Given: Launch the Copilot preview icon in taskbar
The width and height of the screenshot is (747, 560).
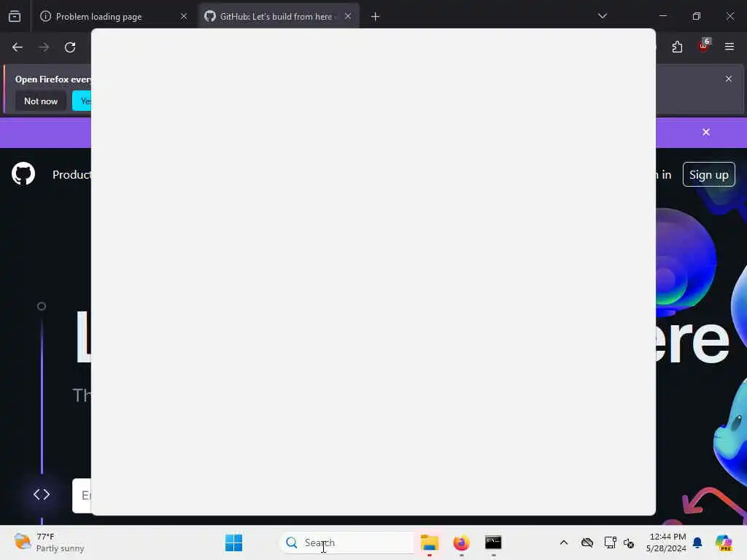Looking at the screenshot, I should [x=723, y=542].
